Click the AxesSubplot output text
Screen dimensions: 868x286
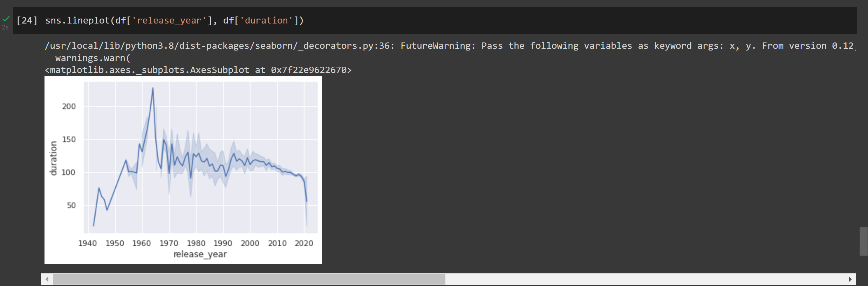click(x=198, y=70)
